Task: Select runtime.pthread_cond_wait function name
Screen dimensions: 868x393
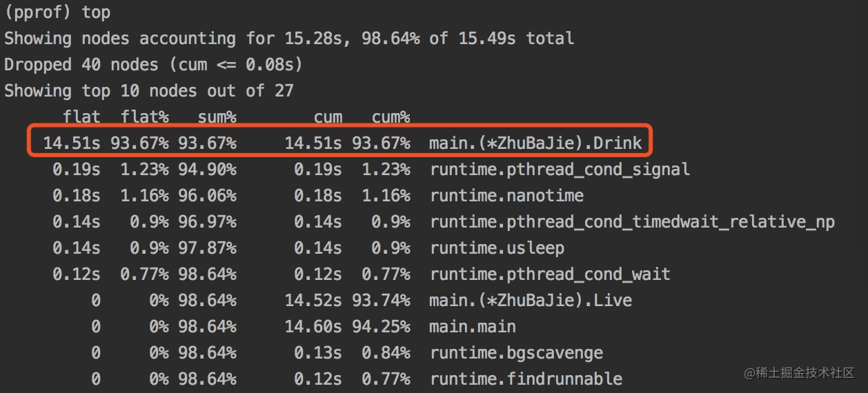Action: [x=550, y=274]
